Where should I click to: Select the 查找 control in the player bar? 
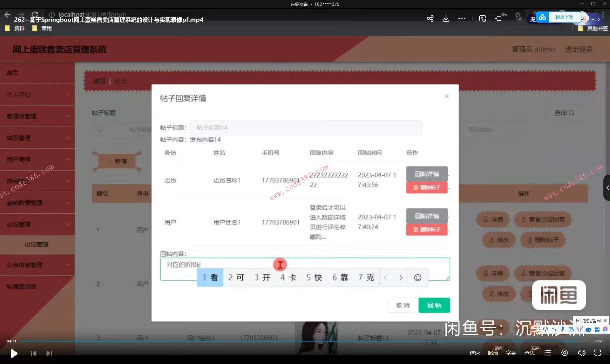(530, 353)
